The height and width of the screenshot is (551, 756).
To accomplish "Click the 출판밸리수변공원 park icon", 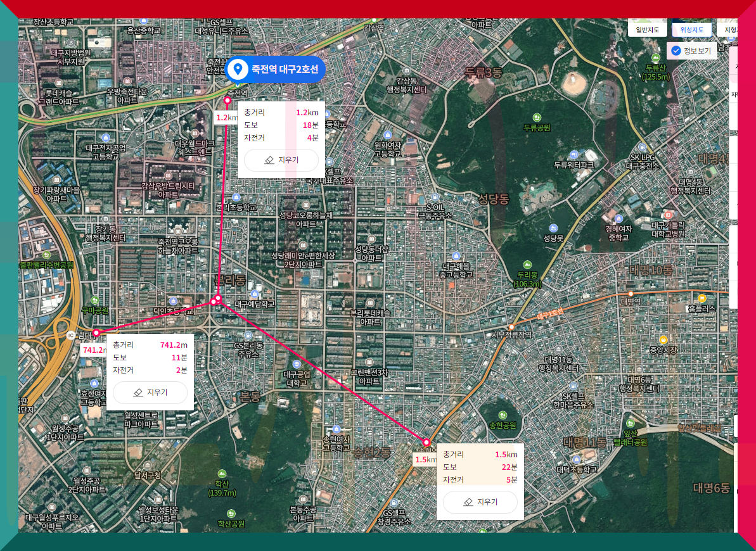I will click(46, 255).
